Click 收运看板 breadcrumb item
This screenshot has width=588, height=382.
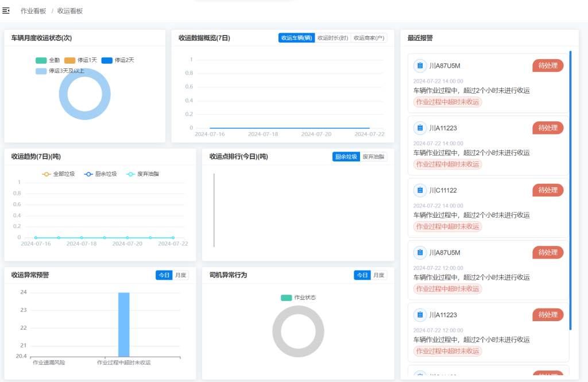point(69,11)
